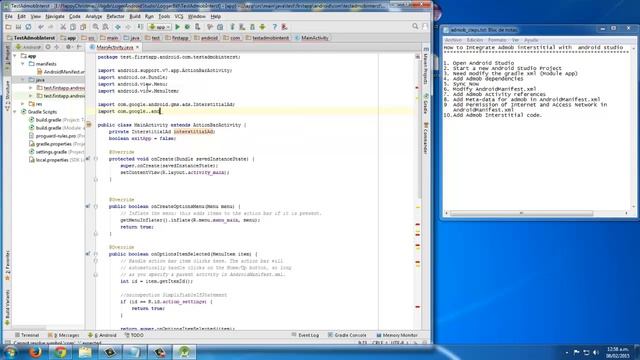Viewport: 640px width, 360px height.
Task: Click the Make Project icon
Action: pos(140,27)
